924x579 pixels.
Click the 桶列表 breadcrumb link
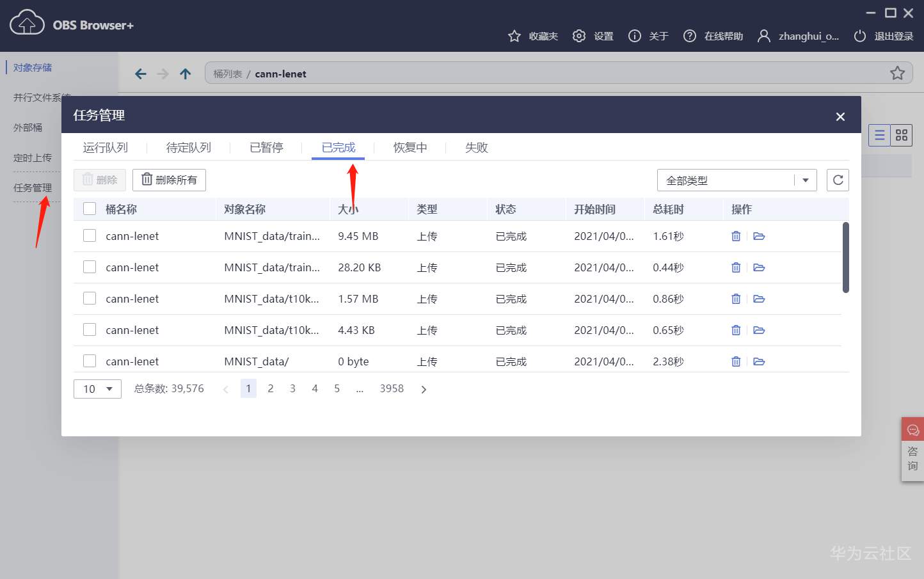point(228,74)
